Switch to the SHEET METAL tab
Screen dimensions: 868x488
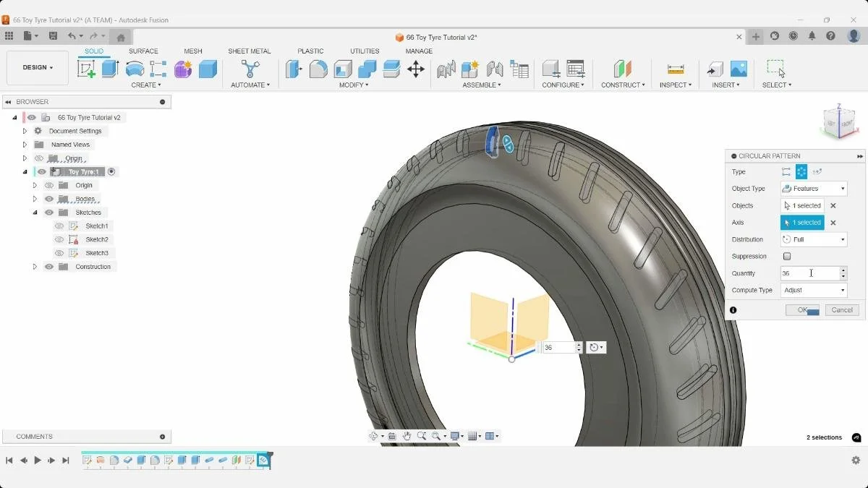click(250, 51)
